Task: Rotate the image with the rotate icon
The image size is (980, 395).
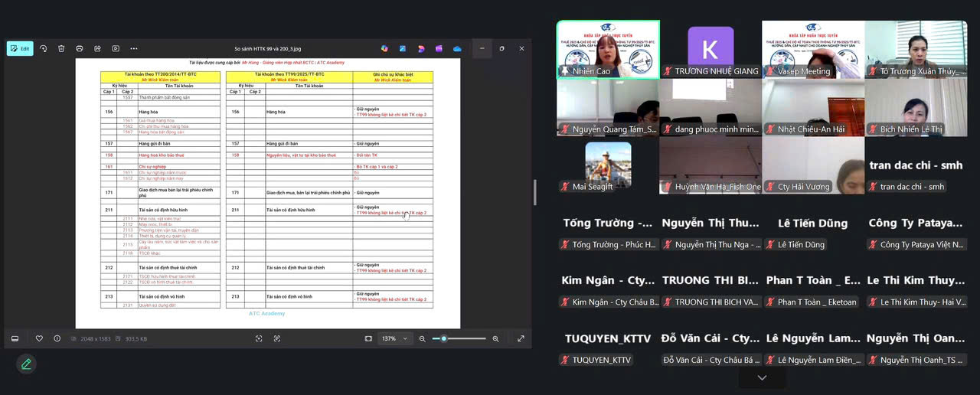Action: pos(43,48)
